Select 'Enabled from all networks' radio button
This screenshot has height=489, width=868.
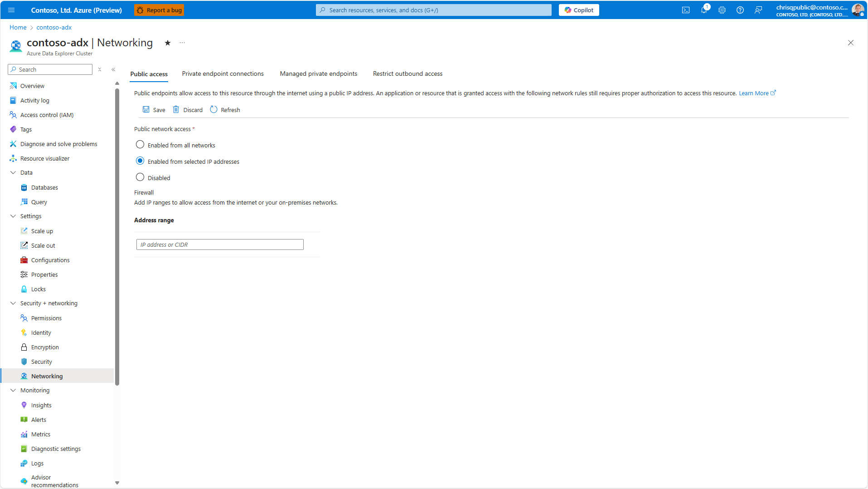coord(140,145)
